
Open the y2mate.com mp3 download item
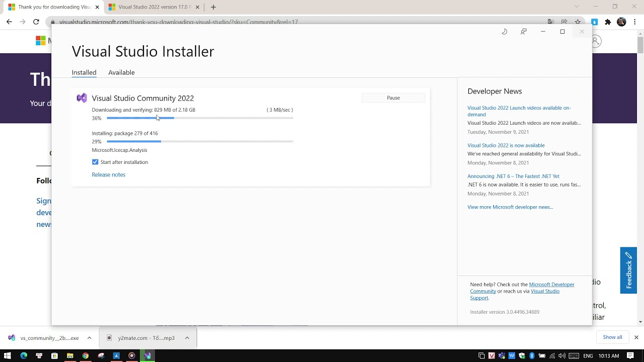[141, 338]
